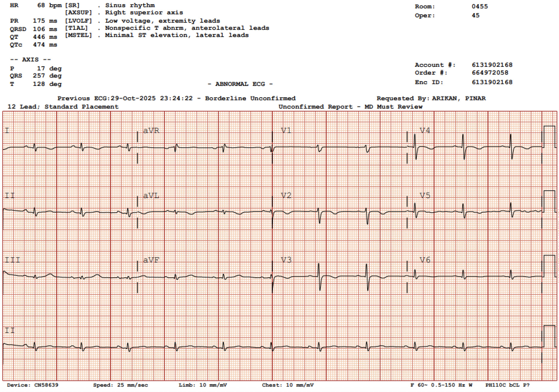The width and height of the screenshot is (559, 392).
Task: Click 'Low voltage, extremity leads' statement
Action: (x=162, y=21)
